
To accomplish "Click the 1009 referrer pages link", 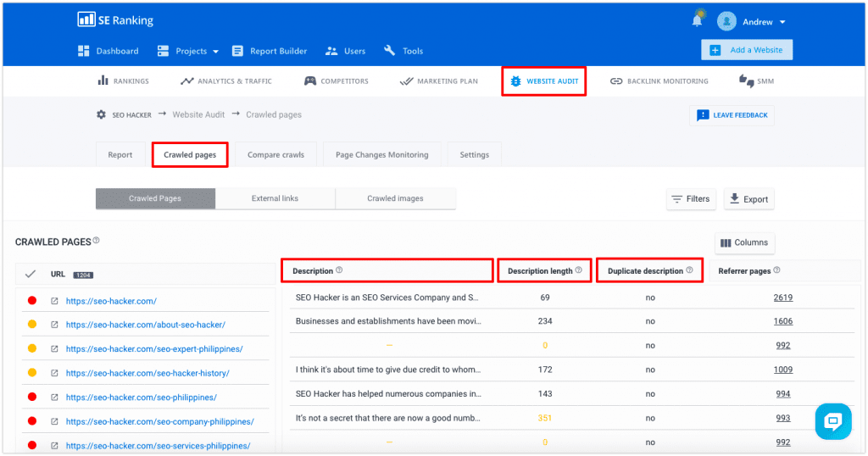I will pos(782,369).
